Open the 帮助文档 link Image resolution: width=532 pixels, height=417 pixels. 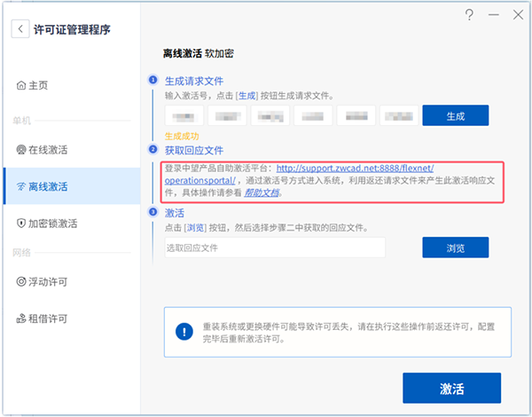point(262,193)
